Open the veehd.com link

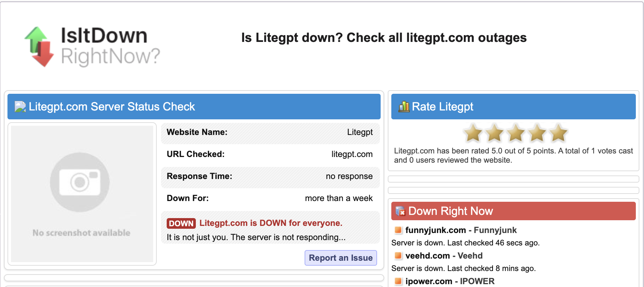click(x=428, y=256)
